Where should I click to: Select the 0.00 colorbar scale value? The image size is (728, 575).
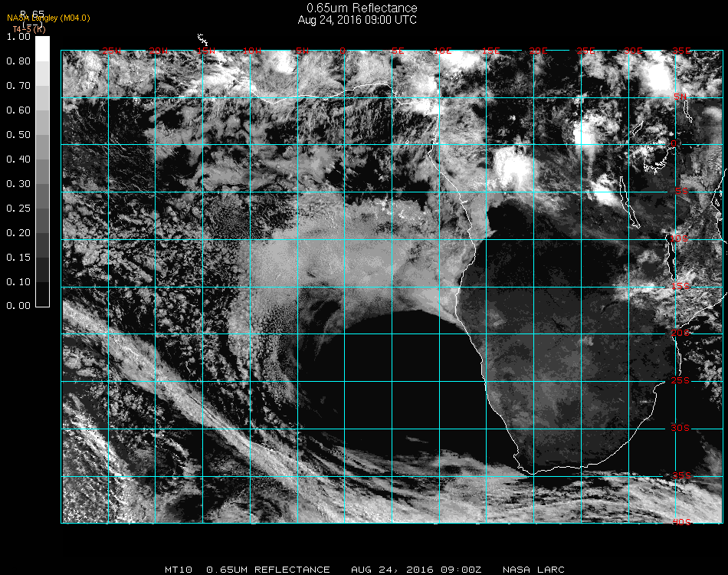tap(18, 306)
